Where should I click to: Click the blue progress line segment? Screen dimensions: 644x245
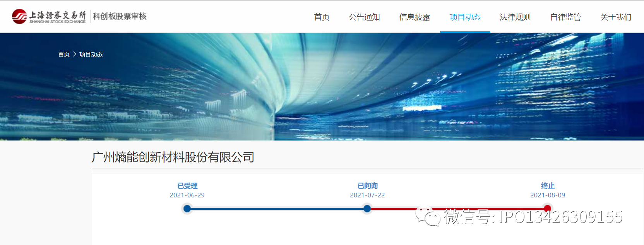tap(277, 209)
